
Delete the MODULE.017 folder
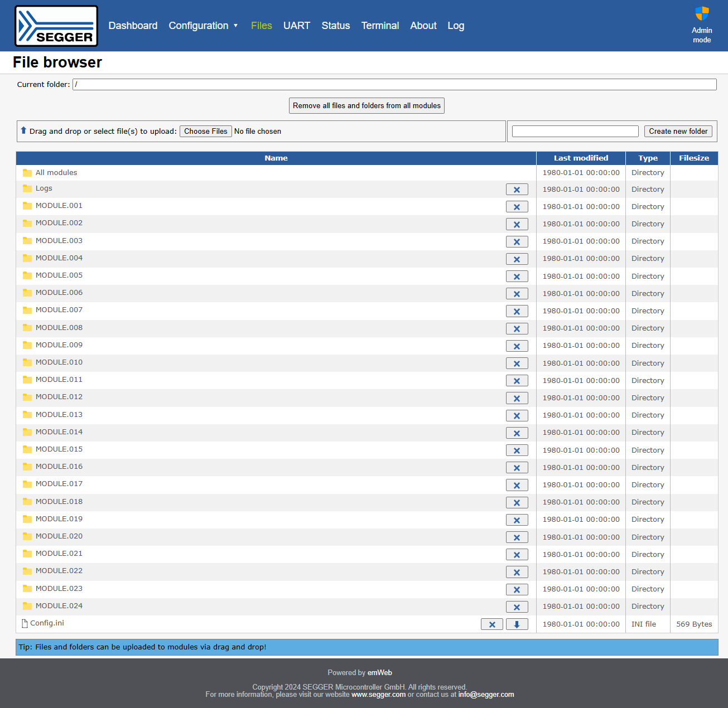[517, 485]
